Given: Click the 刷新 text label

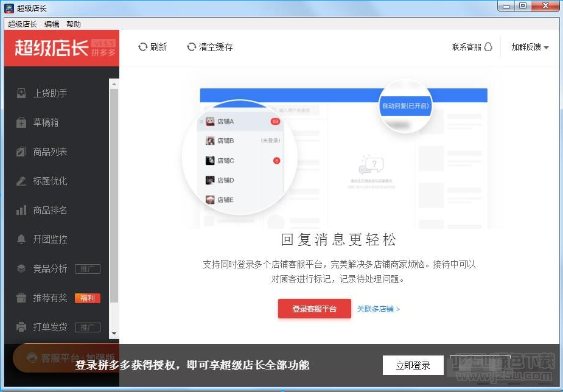Looking at the screenshot, I should click(158, 47).
